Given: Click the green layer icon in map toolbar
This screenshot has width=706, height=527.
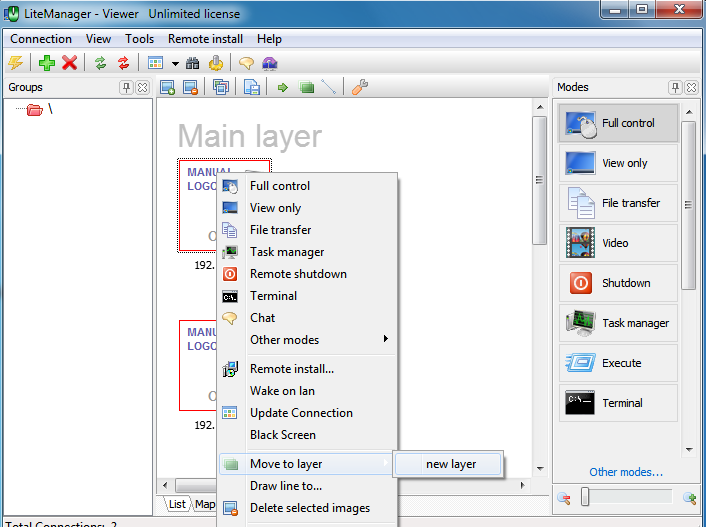Looking at the screenshot, I should click(307, 87).
